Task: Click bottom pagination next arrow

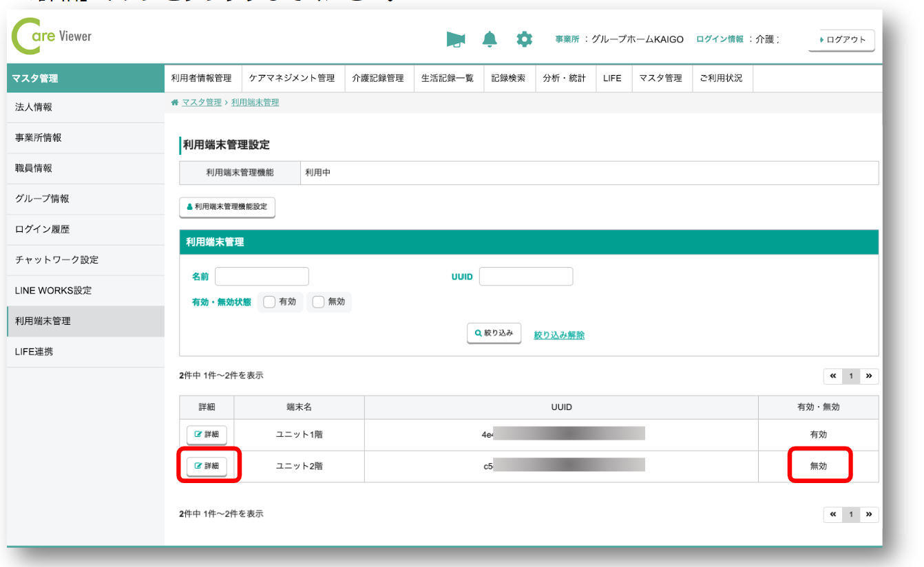Action: [x=869, y=515]
